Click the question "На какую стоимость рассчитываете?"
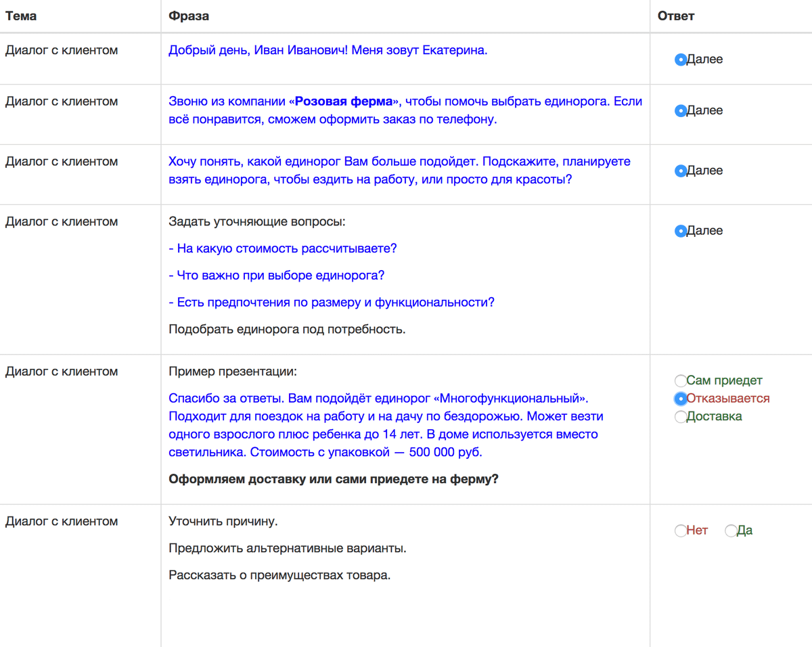The height and width of the screenshot is (647, 812). (x=283, y=249)
